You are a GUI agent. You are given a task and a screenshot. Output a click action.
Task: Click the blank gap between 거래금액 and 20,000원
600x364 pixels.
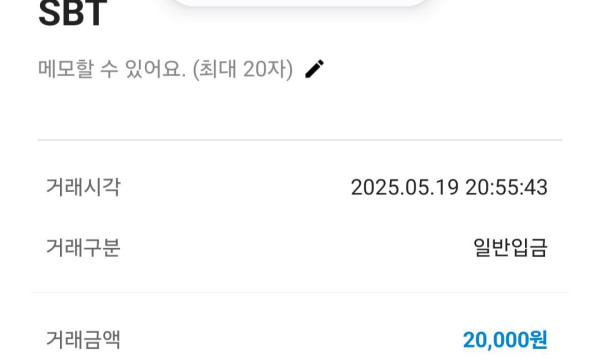(x=291, y=340)
